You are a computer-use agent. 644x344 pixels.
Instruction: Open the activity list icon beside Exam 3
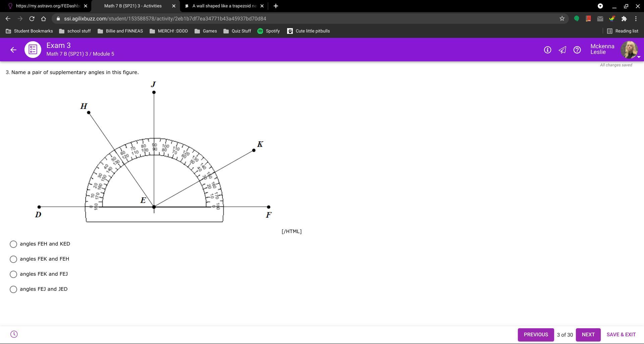[33, 50]
